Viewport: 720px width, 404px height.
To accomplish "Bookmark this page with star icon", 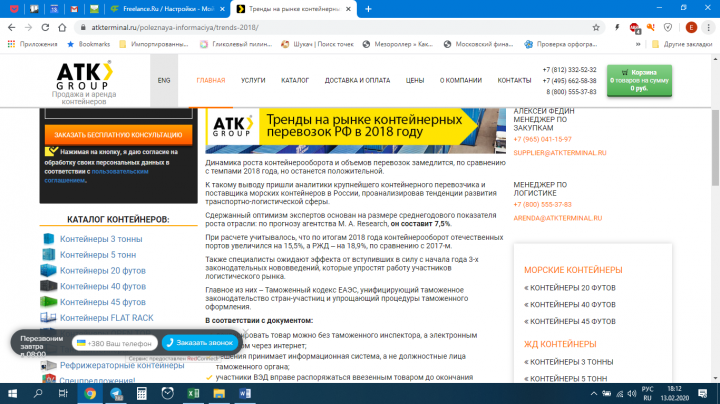I will (596, 28).
